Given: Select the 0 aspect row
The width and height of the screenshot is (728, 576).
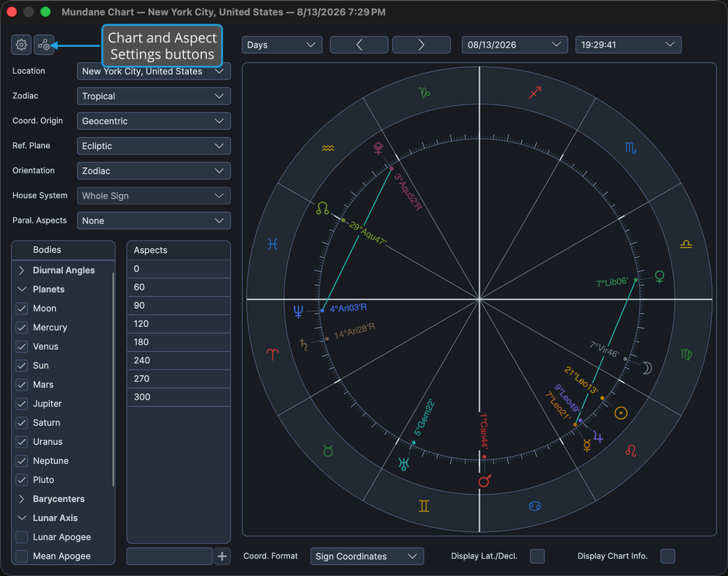Looking at the screenshot, I should [x=179, y=269].
